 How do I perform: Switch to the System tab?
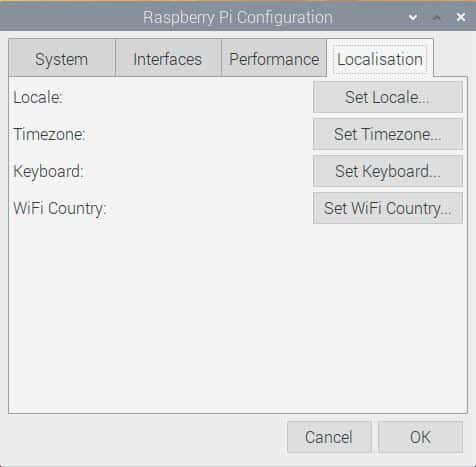[62, 58]
